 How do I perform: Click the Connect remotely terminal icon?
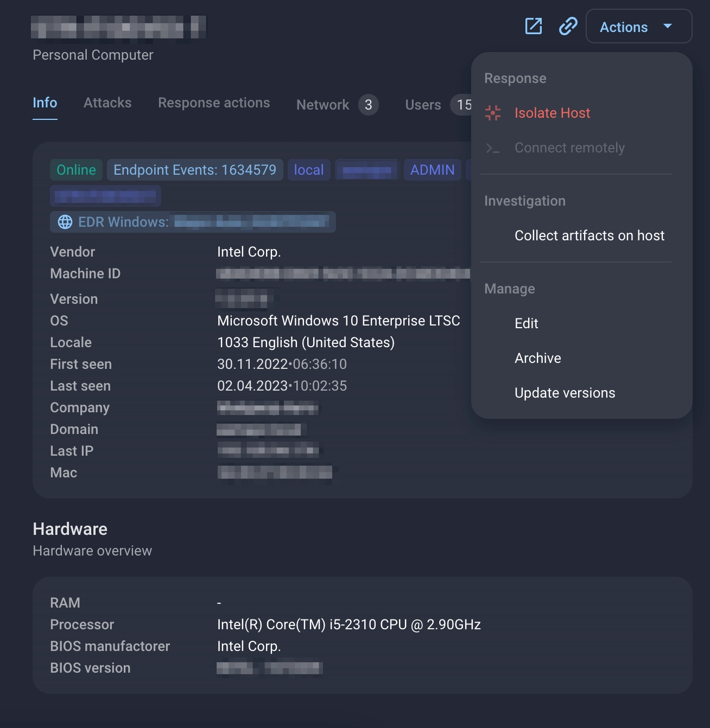coord(493,148)
